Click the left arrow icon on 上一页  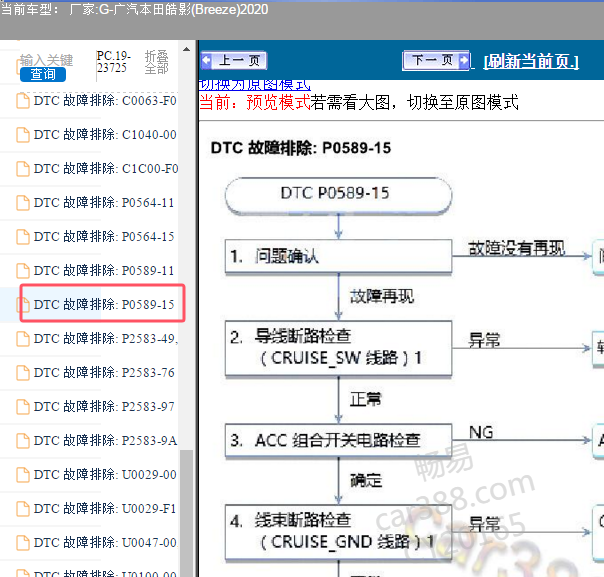click(x=206, y=60)
